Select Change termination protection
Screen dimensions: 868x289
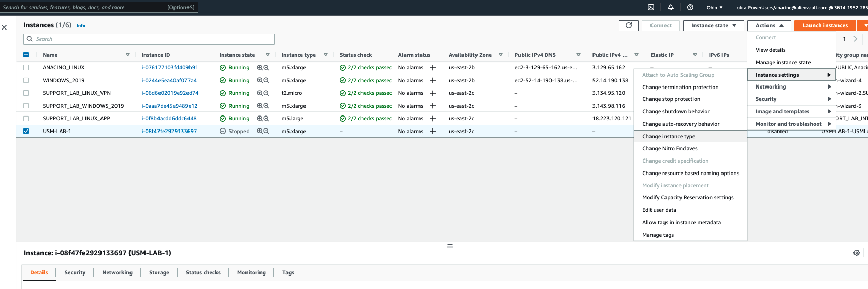690,87
